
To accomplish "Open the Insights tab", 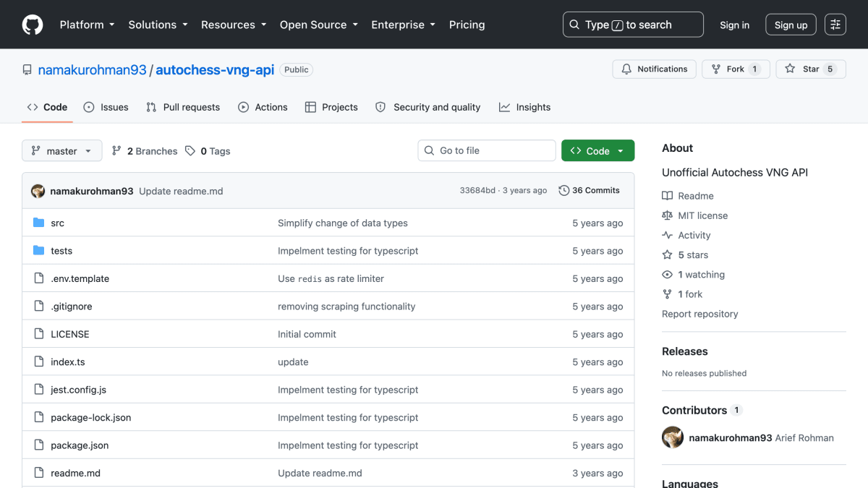I will pyautogui.click(x=524, y=107).
